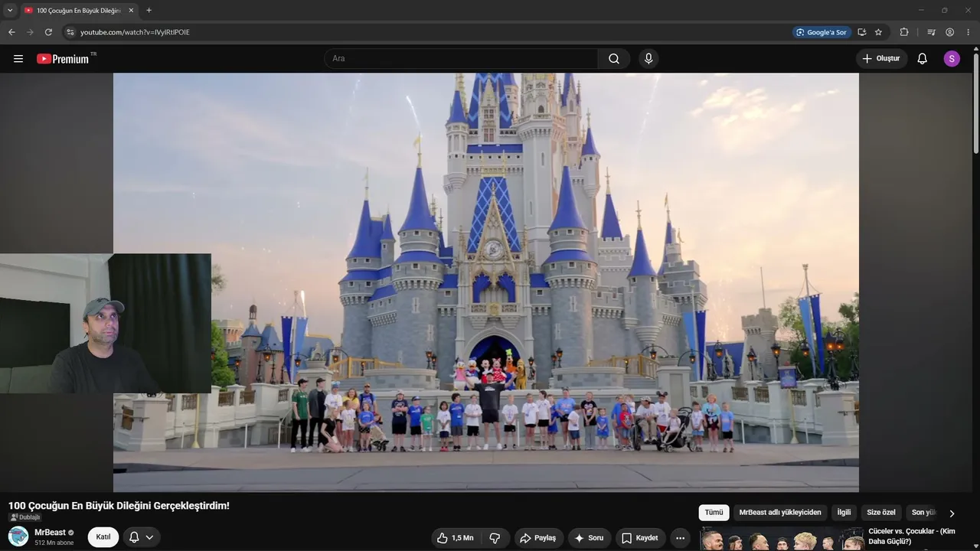Start voice search with the microphone
This screenshot has width=980, height=551.
[648, 59]
